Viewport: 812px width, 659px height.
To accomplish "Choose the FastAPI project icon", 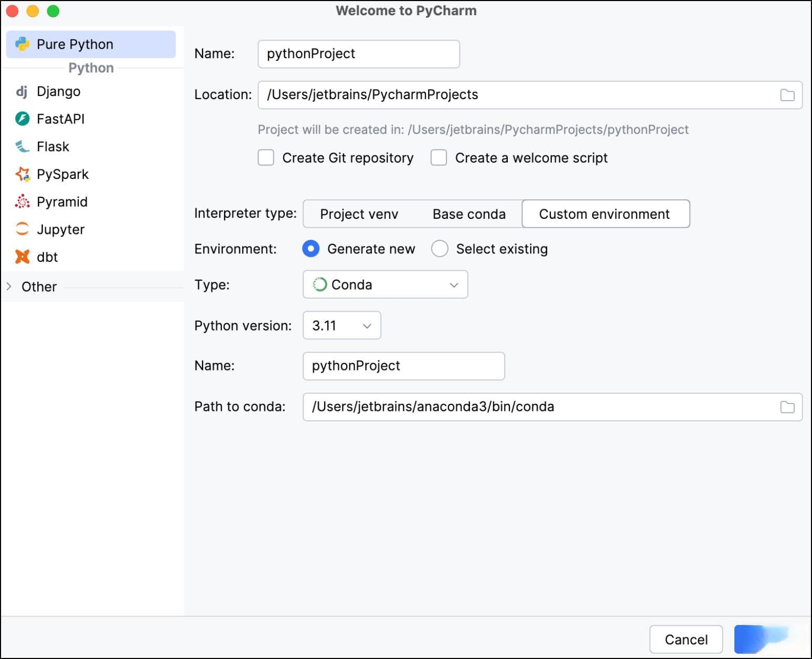I will click(x=23, y=119).
